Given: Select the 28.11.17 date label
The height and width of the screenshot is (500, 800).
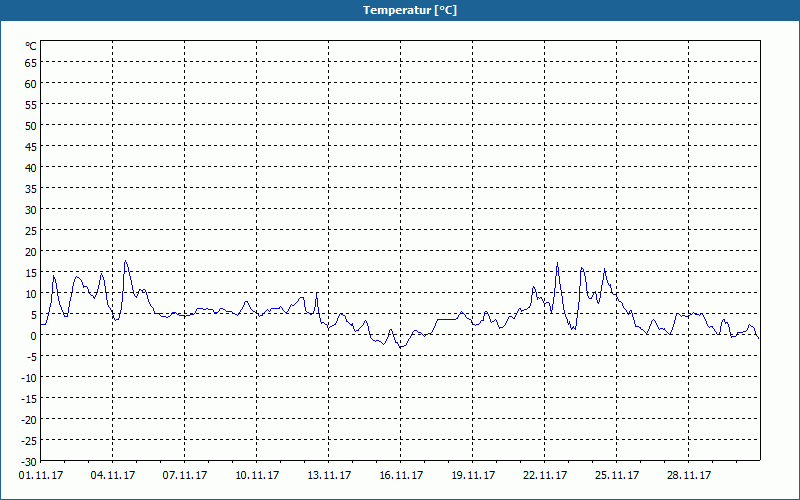Looking at the screenshot, I should click(689, 475).
